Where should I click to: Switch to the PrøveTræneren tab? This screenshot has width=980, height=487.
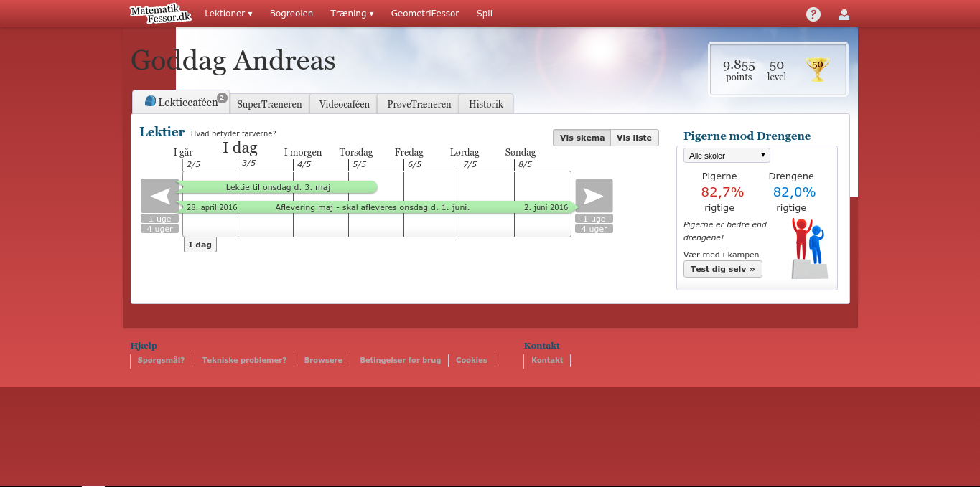[x=419, y=104]
